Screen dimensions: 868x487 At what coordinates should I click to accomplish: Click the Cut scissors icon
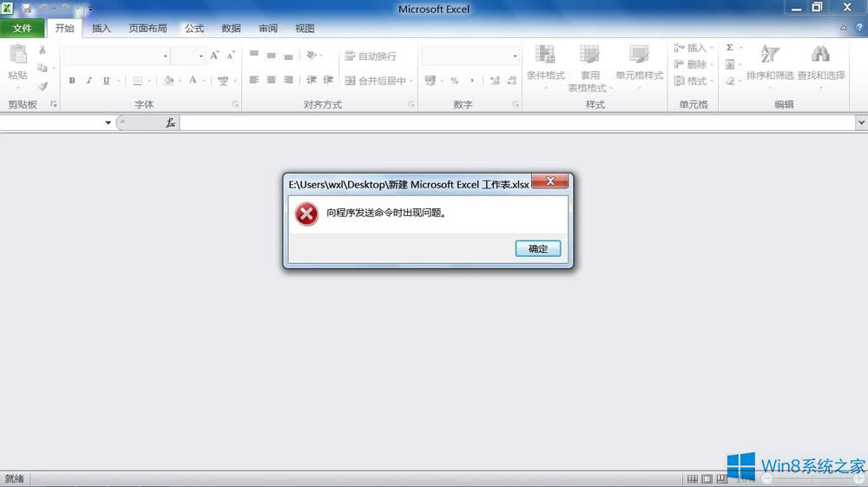42,49
